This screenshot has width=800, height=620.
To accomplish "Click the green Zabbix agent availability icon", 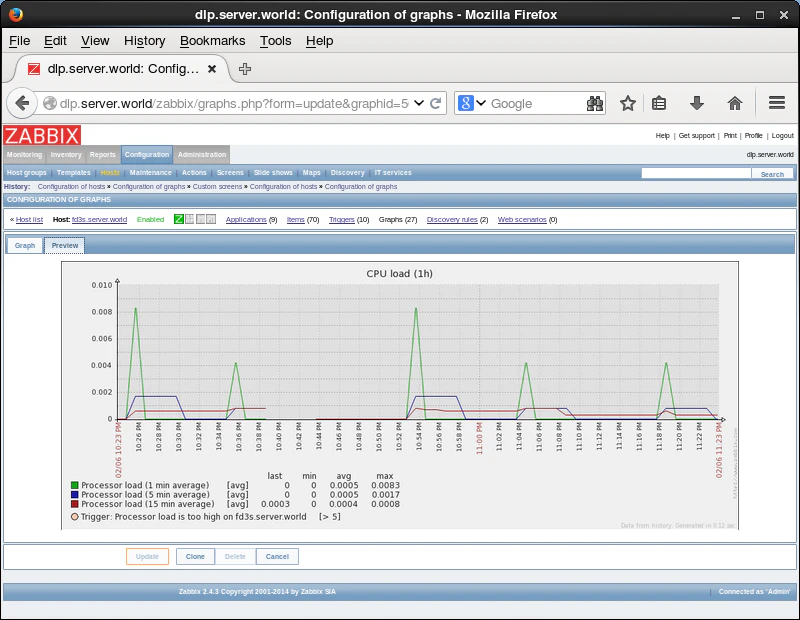I will pyautogui.click(x=179, y=219).
